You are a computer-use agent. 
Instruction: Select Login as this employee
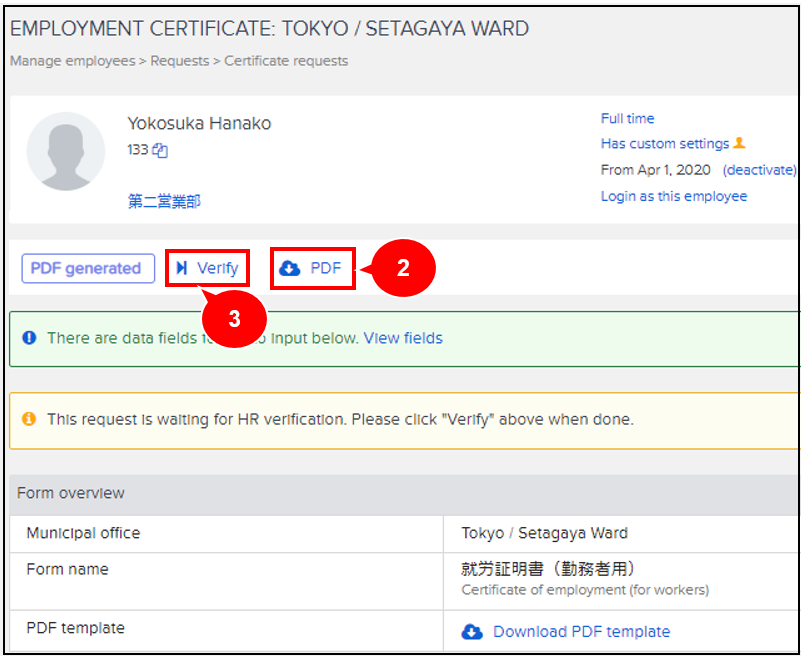[x=674, y=196]
